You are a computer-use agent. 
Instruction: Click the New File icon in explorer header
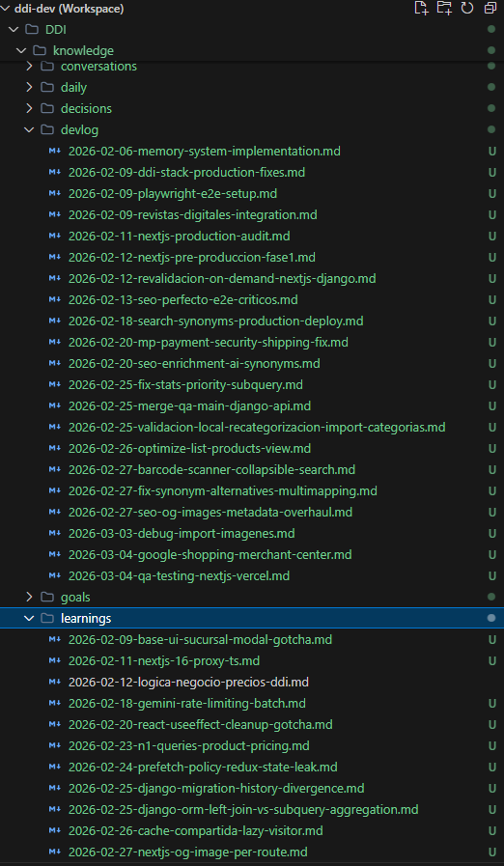coord(421,9)
